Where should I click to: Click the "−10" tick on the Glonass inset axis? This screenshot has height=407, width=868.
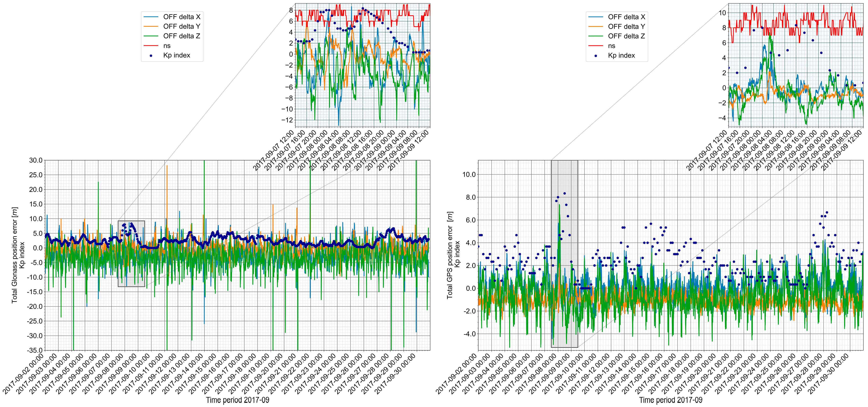click(x=287, y=109)
